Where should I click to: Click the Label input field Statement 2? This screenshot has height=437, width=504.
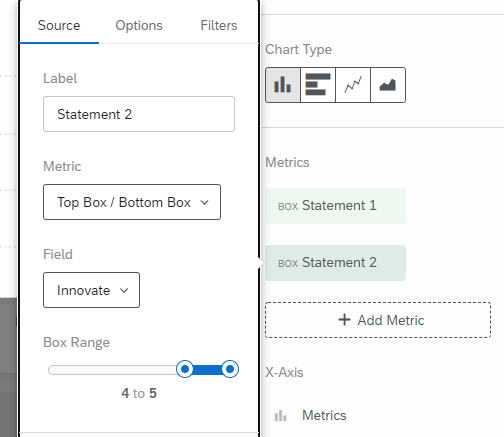tap(139, 114)
